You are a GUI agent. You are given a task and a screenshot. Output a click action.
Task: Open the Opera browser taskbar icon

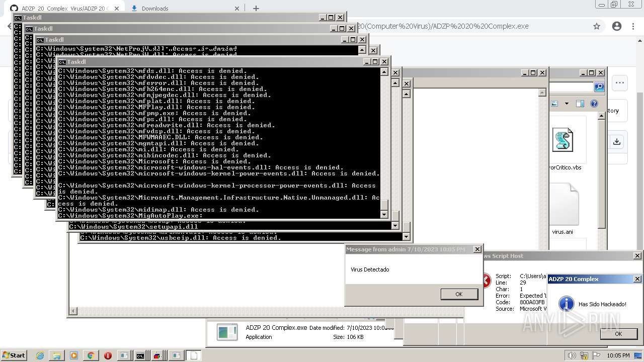click(108, 355)
